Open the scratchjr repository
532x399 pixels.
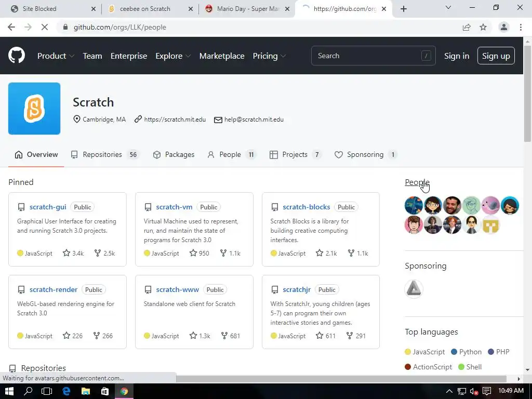(x=297, y=290)
